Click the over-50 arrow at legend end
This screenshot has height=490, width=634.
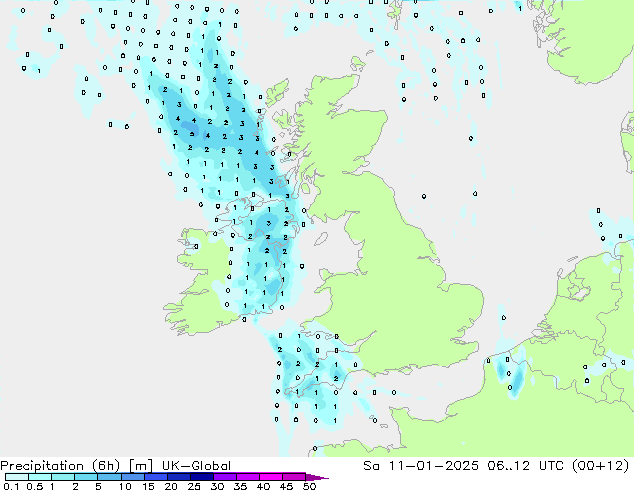[x=317, y=477]
